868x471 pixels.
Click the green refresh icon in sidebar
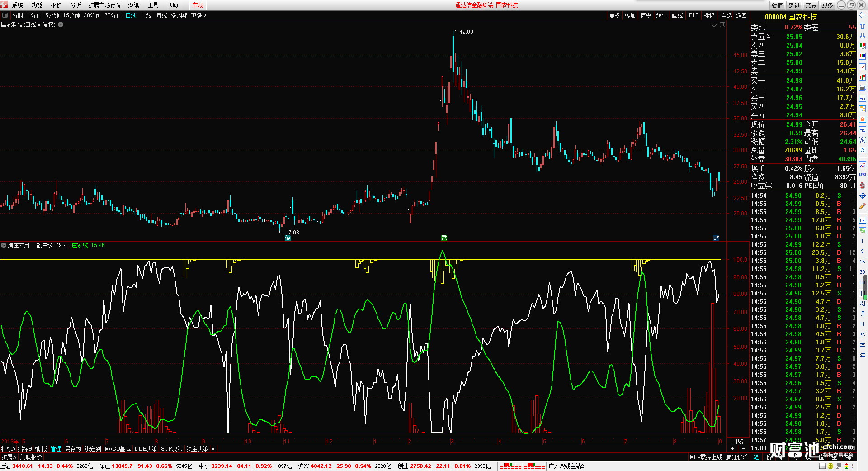coord(863,230)
